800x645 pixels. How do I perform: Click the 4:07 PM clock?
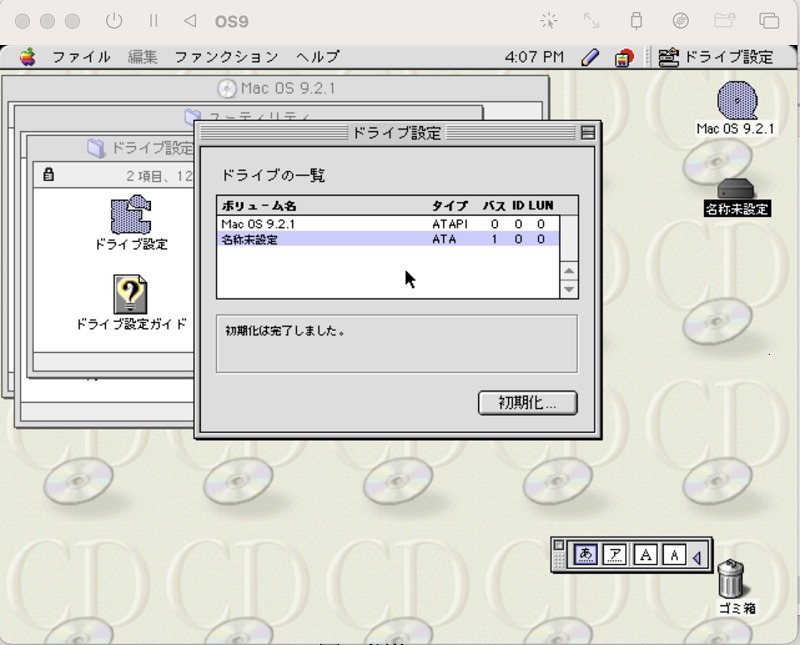[x=534, y=57]
